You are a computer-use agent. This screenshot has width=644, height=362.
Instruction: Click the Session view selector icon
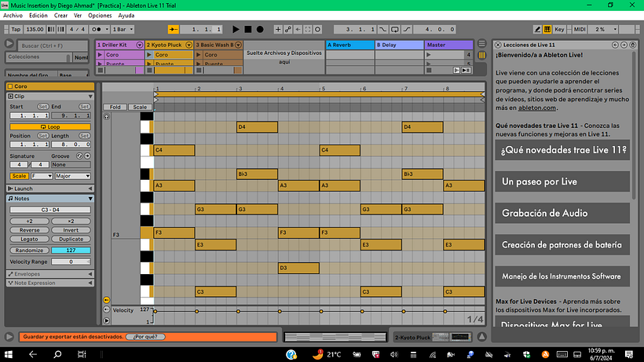coord(481,55)
